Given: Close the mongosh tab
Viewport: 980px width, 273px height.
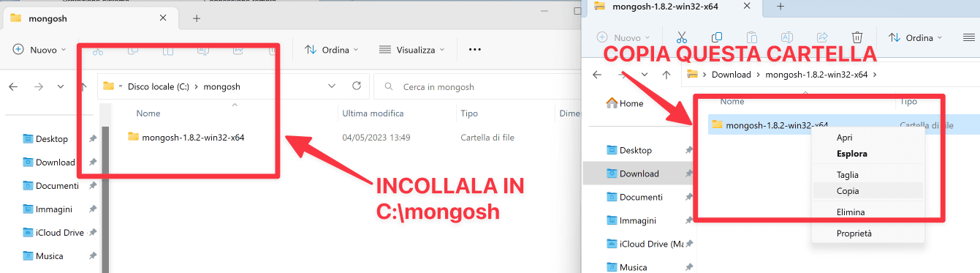Looking at the screenshot, I should 164,18.
